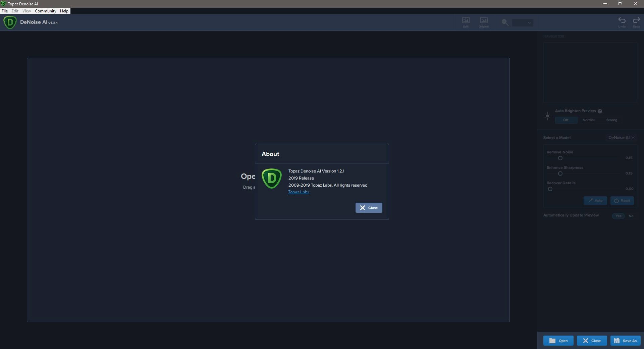Set Auto Brighten Preview to Normal
This screenshot has height=349, width=644.
click(x=588, y=120)
